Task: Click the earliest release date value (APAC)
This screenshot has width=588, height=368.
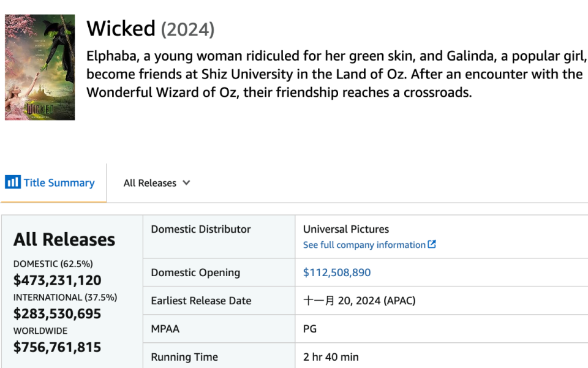Action: [352, 301]
